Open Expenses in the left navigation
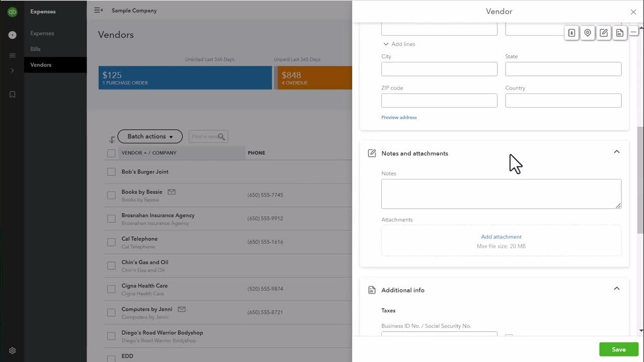This screenshot has width=644, height=362. pos(42,33)
